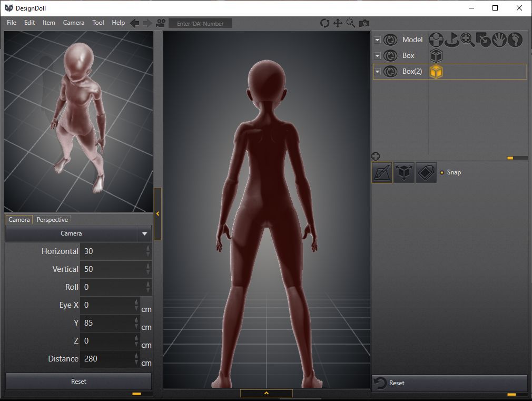Image resolution: width=532 pixels, height=401 pixels.
Task: Select the Model pose tool icon
Action: click(x=436, y=40)
